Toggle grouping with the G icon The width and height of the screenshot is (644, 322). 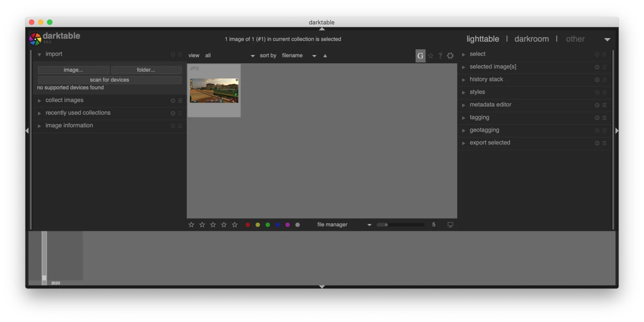click(420, 56)
